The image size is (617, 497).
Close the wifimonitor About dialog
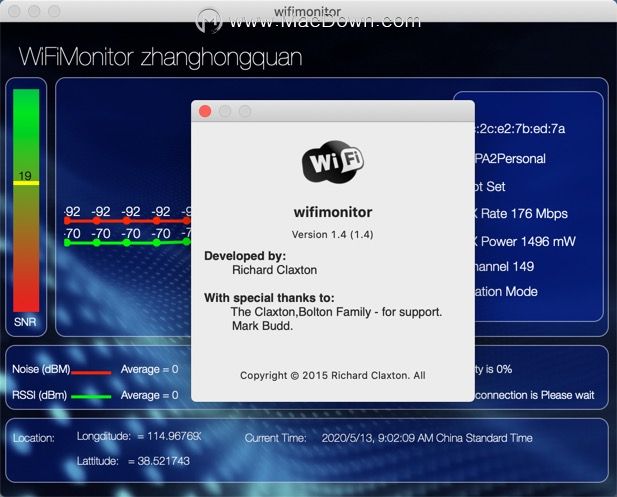[205, 111]
